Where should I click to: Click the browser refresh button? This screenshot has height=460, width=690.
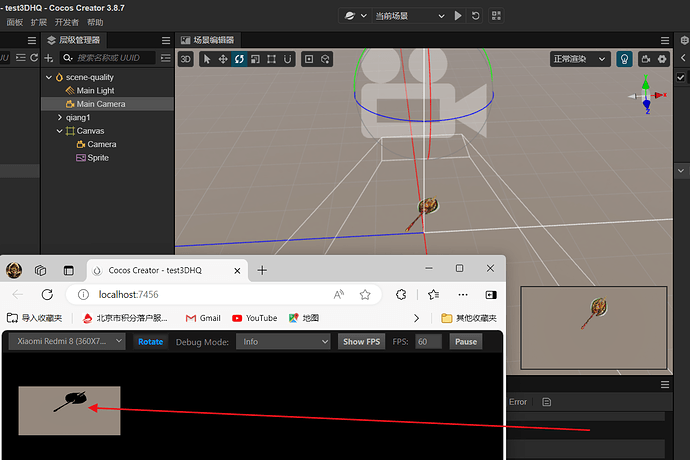(47, 295)
